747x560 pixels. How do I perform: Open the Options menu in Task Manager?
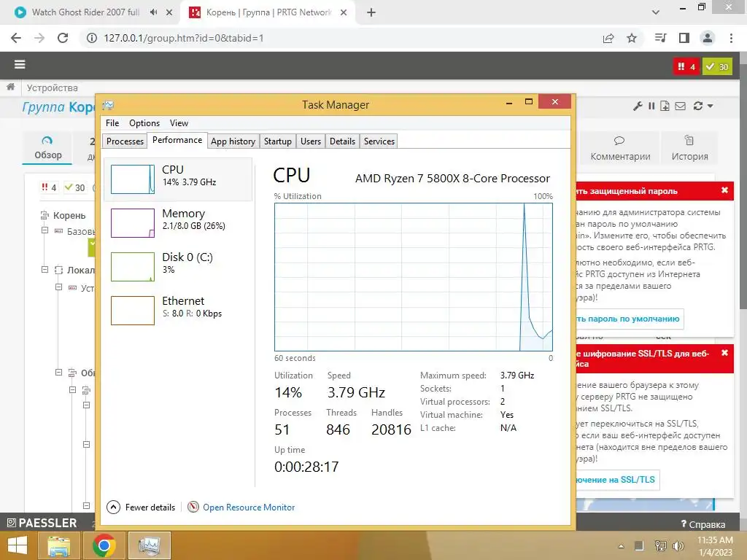point(144,122)
